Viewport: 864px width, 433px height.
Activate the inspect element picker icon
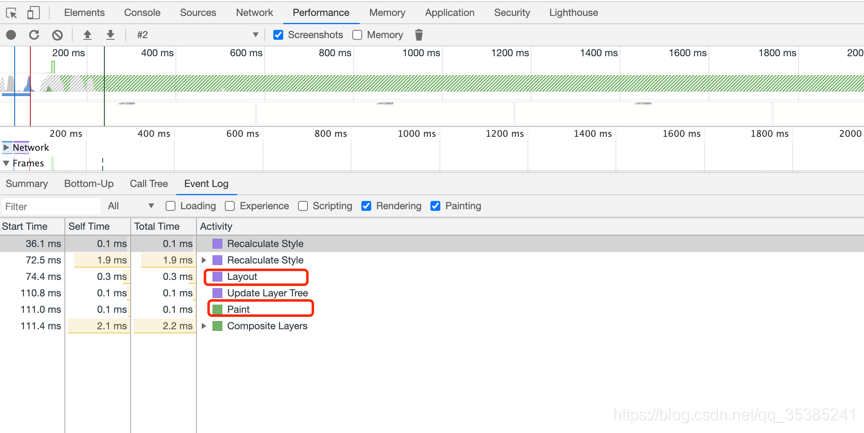(x=12, y=13)
